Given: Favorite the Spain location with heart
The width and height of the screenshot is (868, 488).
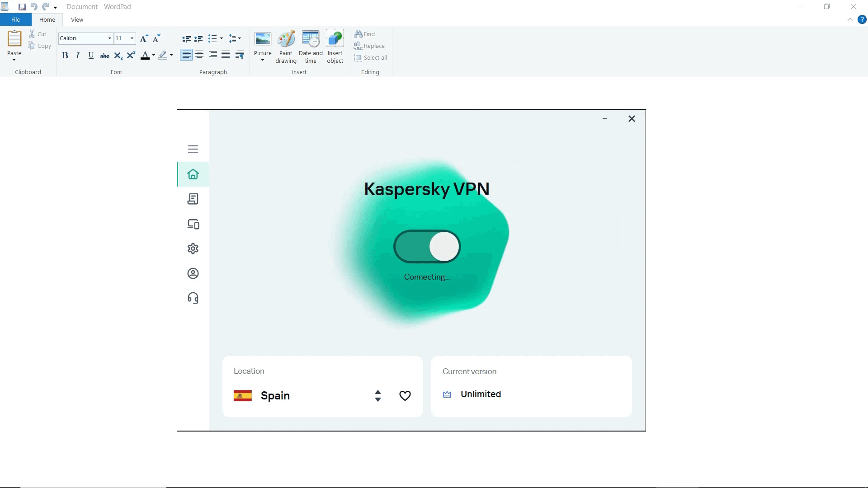Looking at the screenshot, I should (405, 396).
